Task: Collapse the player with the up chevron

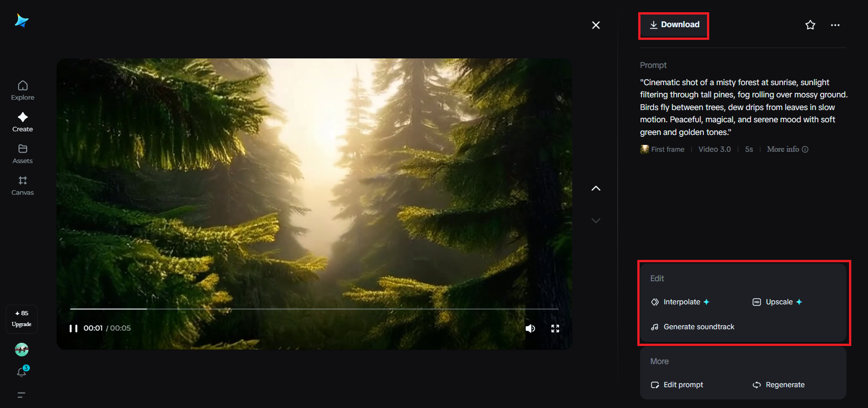Action: (x=596, y=188)
